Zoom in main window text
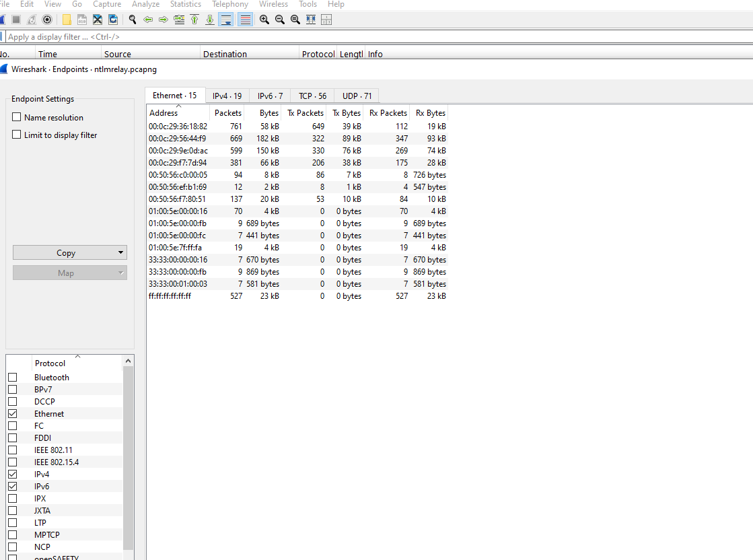The width and height of the screenshot is (753, 560). tap(264, 20)
